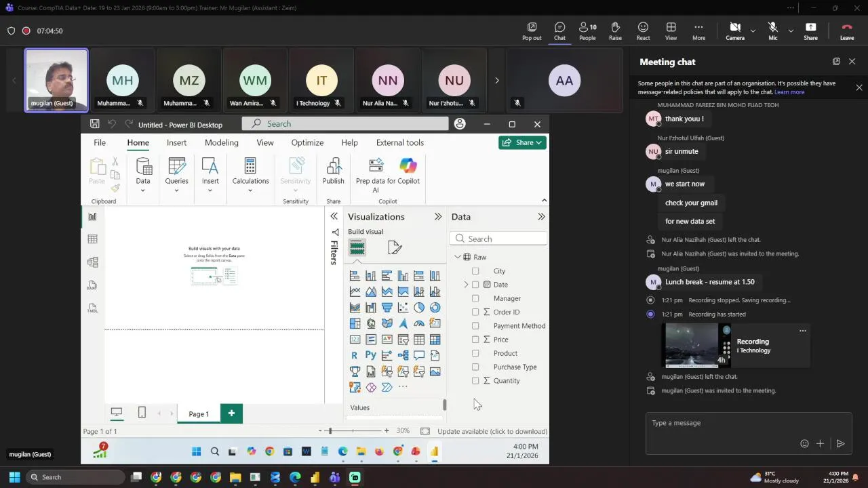
Task: Enable the Price field checkbox
Action: coord(475,340)
